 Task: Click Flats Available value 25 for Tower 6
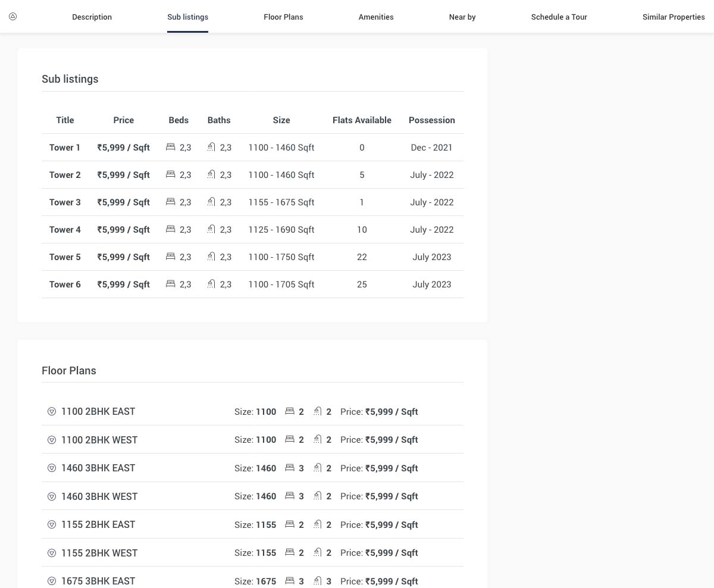(x=362, y=284)
